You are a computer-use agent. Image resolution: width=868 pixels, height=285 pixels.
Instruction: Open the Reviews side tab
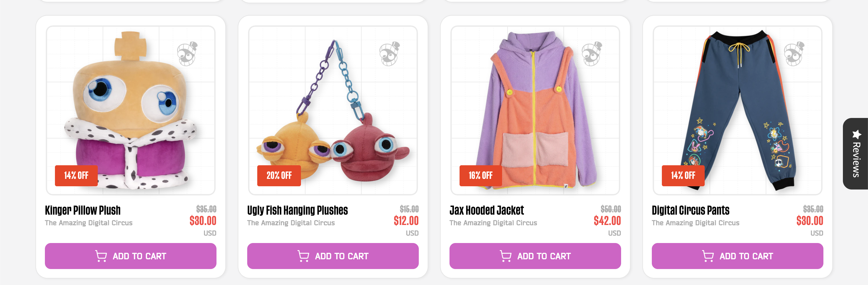pos(856,154)
